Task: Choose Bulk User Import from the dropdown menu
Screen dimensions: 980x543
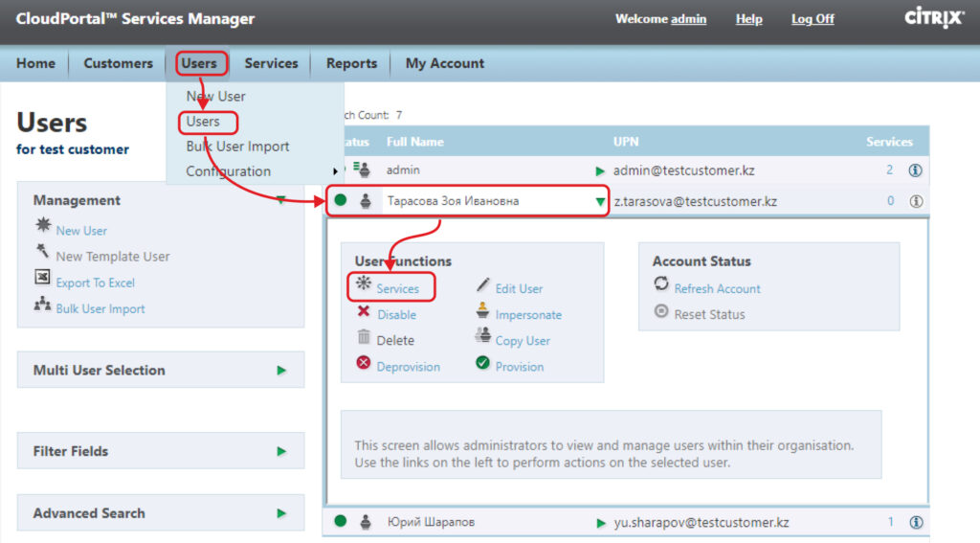Action: pyautogui.click(x=237, y=147)
